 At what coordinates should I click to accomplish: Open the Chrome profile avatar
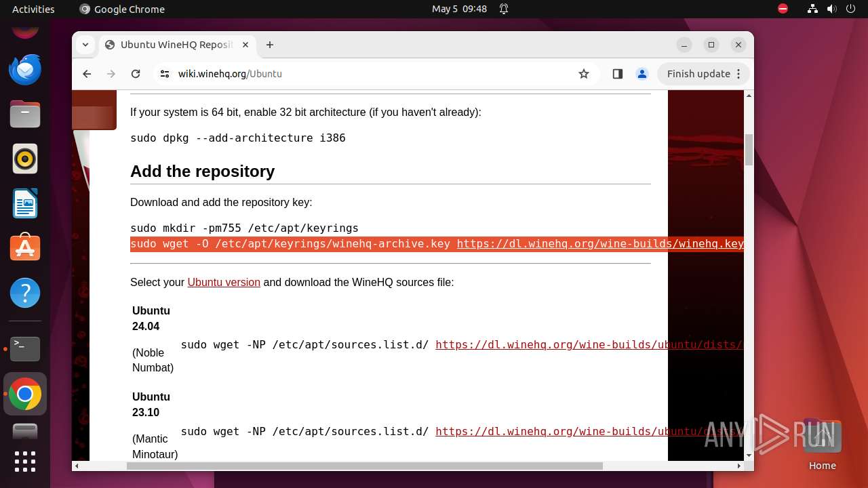[642, 74]
